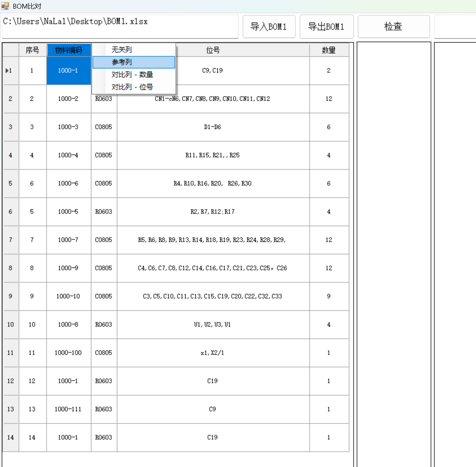Screen dimensions: 476x467
Task: Click material code 1000-5
Action: (68, 212)
